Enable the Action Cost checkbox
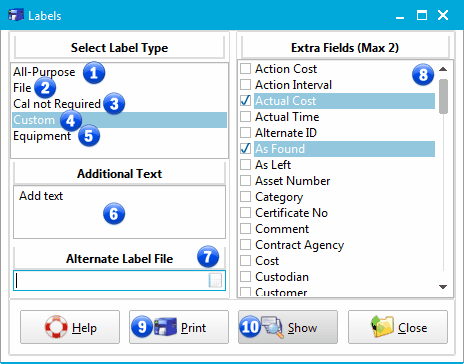This screenshot has width=464, height=364. coord(246,69)
